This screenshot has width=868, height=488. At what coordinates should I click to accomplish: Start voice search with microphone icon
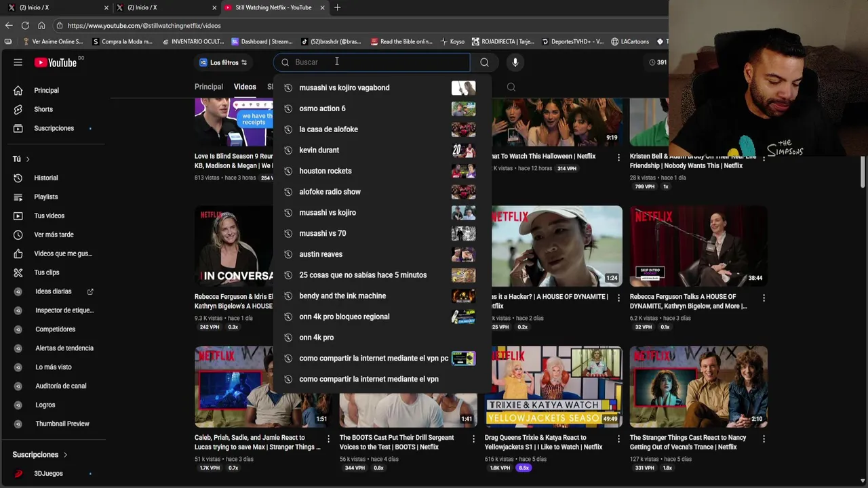[x=515, y=62]
